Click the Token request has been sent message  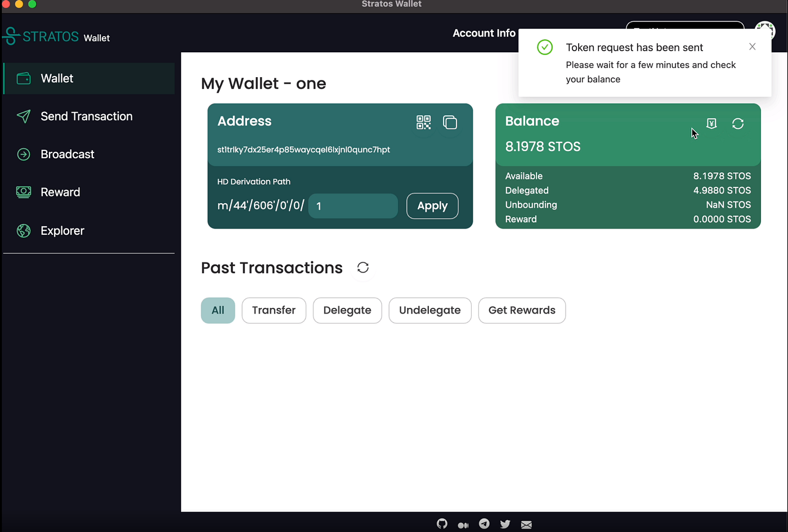pyautogui.click(x=634, y=48)
